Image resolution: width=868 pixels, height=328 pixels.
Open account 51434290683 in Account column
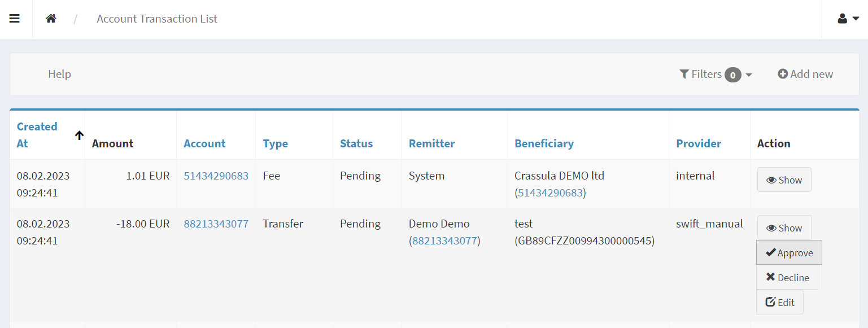click(x=216, y=176)
